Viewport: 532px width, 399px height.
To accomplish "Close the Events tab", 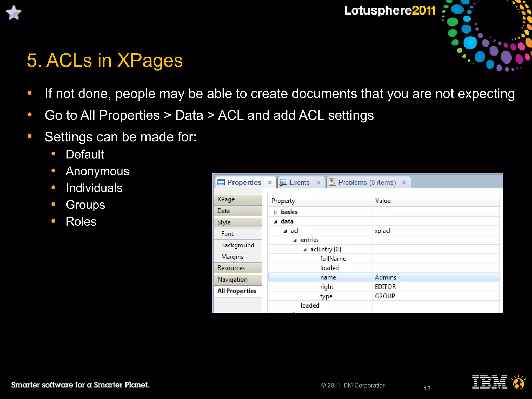I will [x=318, y=182].
